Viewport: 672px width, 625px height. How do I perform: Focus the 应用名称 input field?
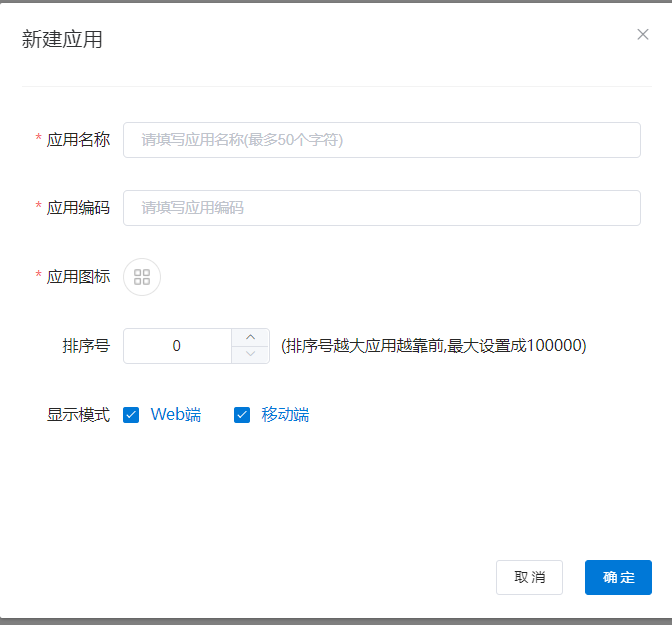pyautogui.click(x=381, y=140)
